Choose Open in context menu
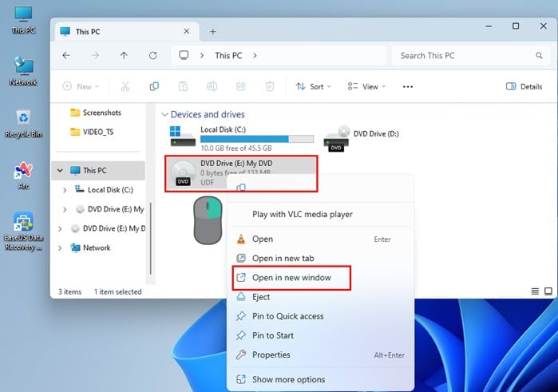This screenshot has height=392, width=558. (320, 239)
